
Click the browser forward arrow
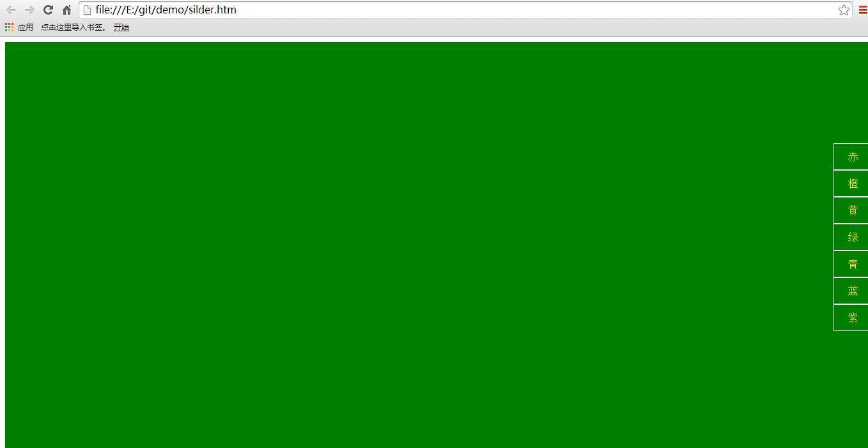[29, 10]
